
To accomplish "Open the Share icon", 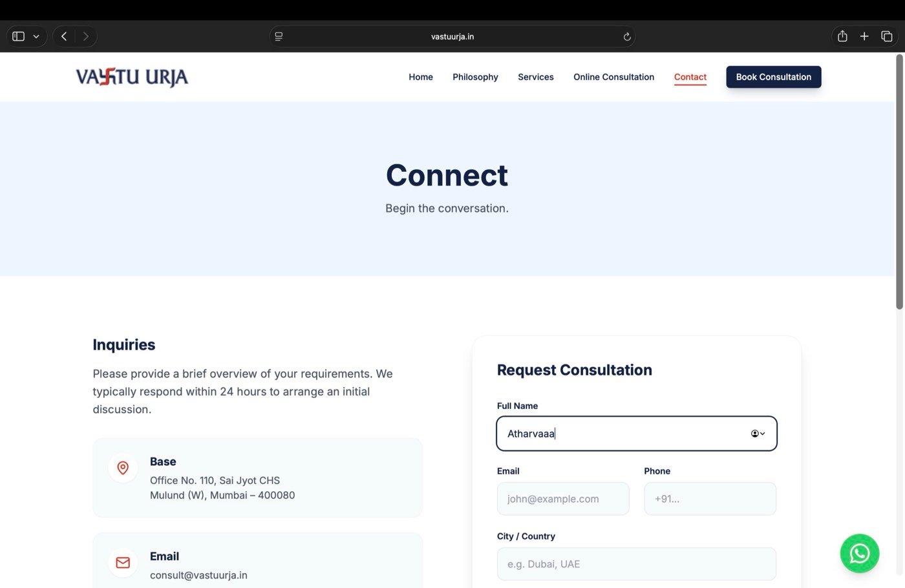I will (842, 36).
